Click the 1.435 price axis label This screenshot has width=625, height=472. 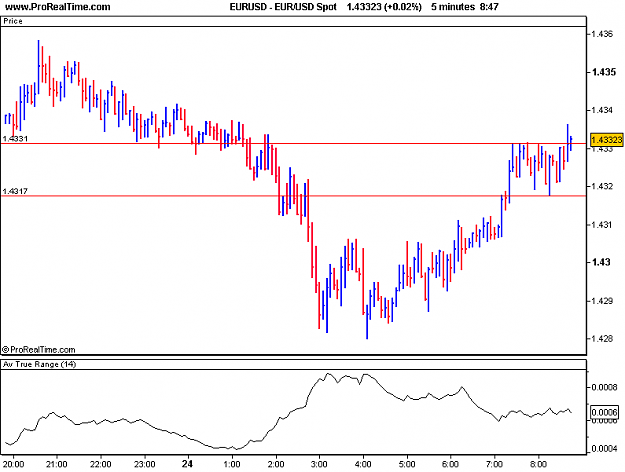(603, 72)
